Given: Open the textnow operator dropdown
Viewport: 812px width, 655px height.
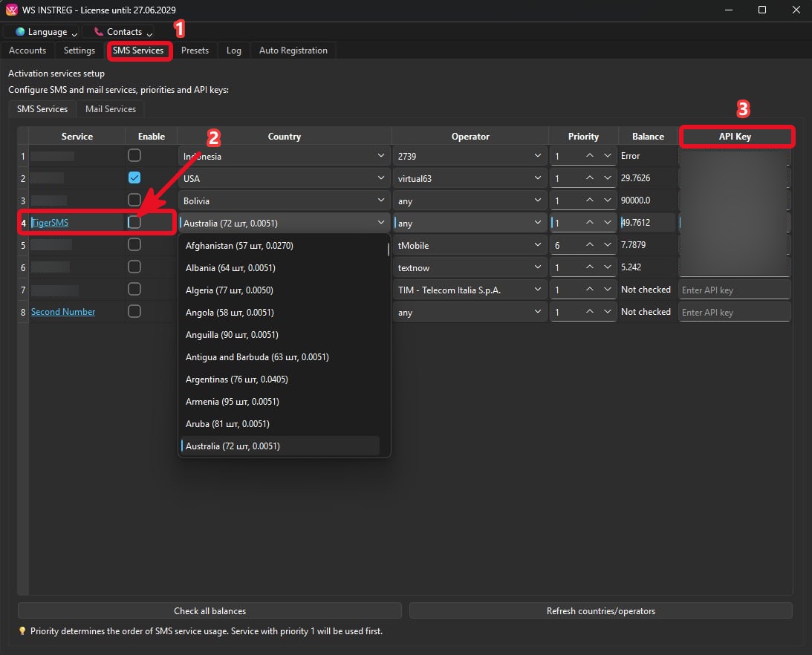Looking at the screenshot, I should pyautogui.click(x=470, y=267).
